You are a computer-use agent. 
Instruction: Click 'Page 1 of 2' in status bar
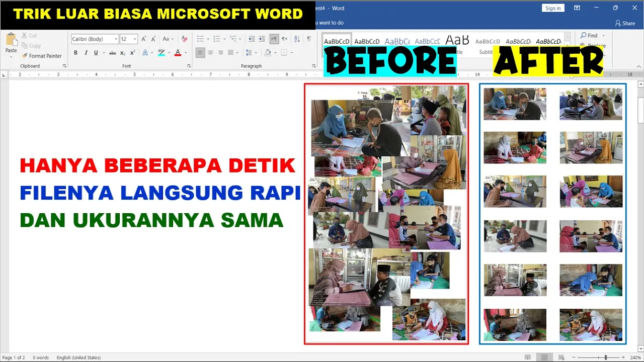click(14, 357)
